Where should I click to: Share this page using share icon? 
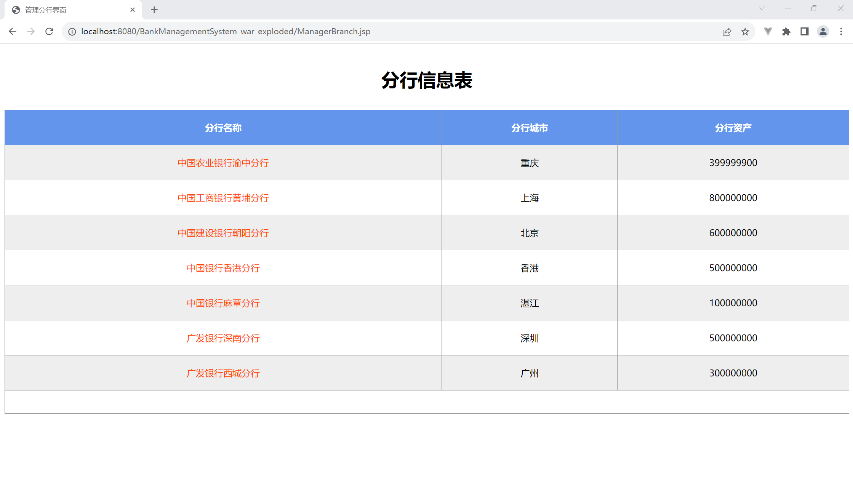point(727,32)
